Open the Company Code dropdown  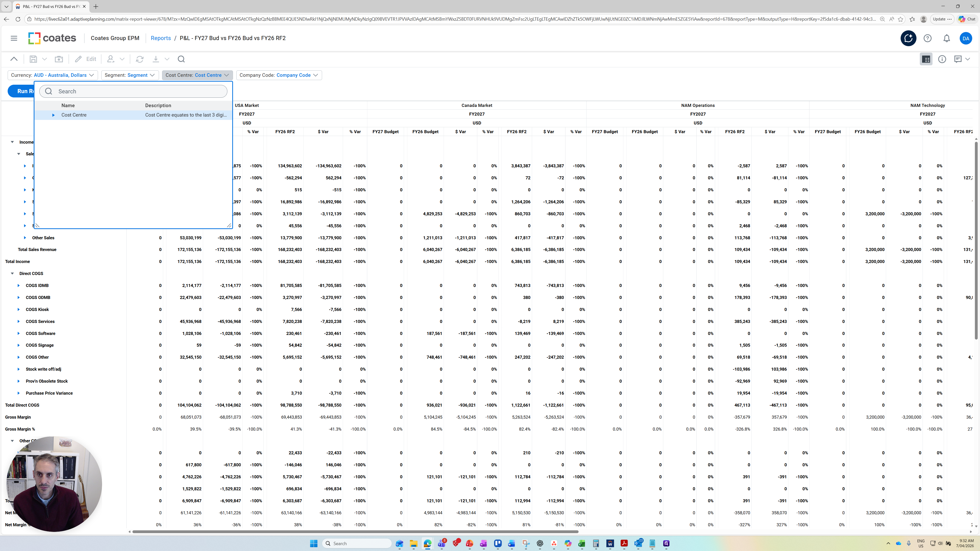point(279,75)
